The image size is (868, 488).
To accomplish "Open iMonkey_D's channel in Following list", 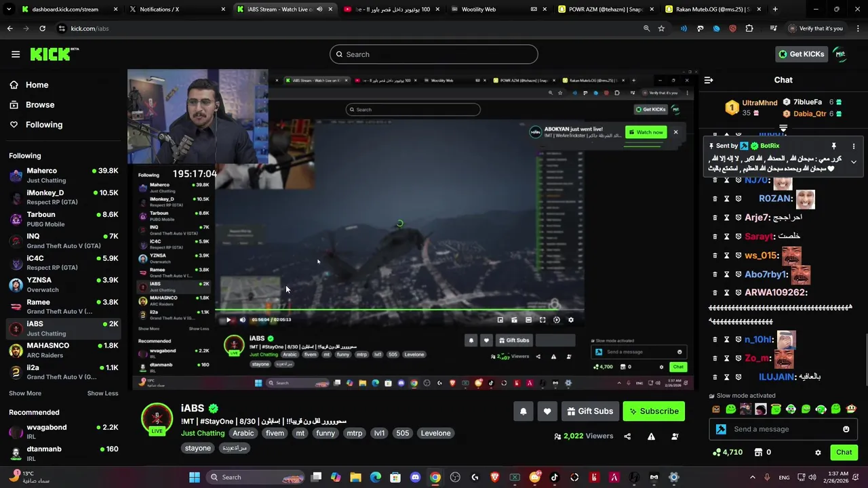I will pyautogui.click(x=64, y=197).
